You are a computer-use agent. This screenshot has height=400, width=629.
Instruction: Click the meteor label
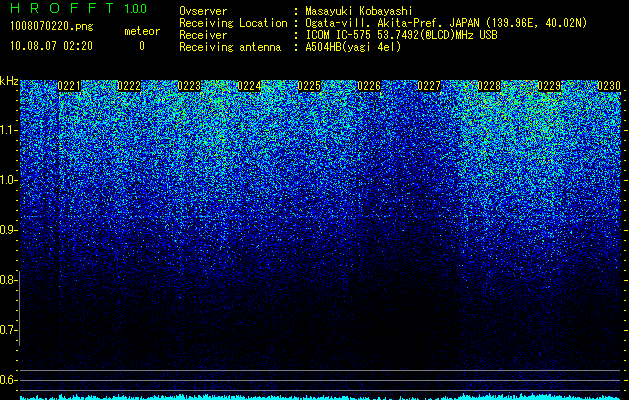[x=142, y=31]
